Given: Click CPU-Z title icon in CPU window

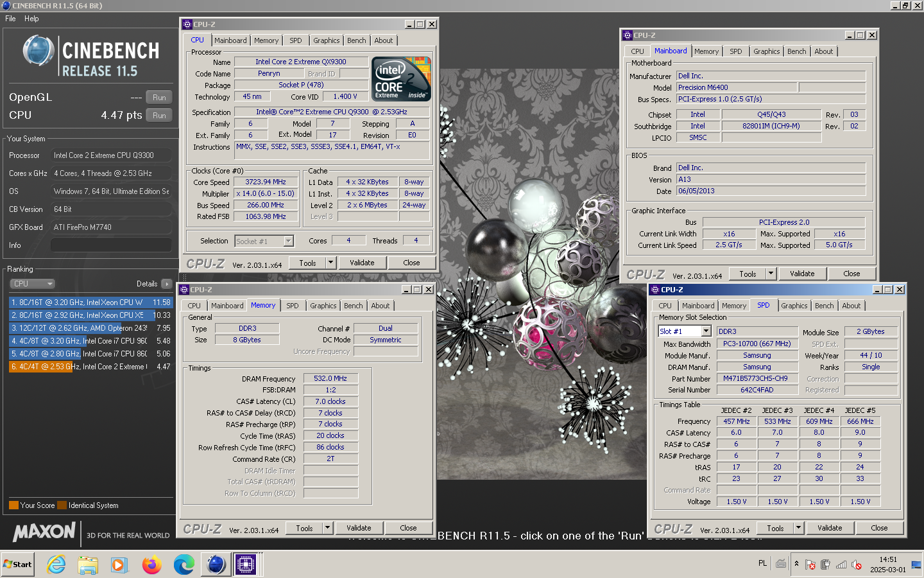Looking at the screenshot, I should [187, 24].
